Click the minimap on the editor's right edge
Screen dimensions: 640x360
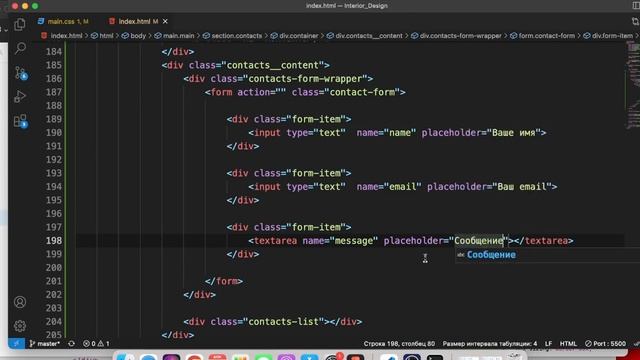tap(633, 86)
